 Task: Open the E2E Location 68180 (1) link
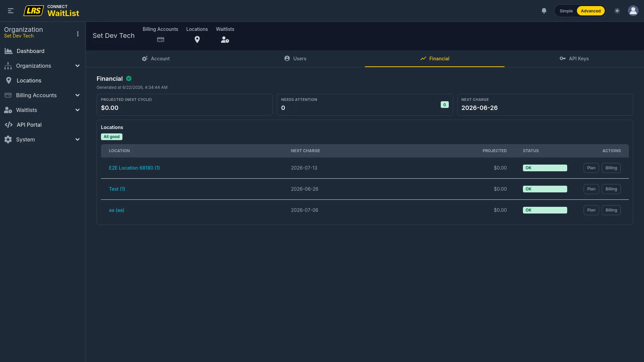pos(134,168)
